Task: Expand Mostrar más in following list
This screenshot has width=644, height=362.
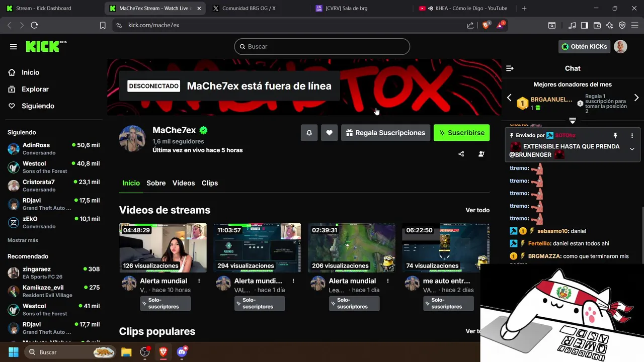Action: click(x=23, y=240)
